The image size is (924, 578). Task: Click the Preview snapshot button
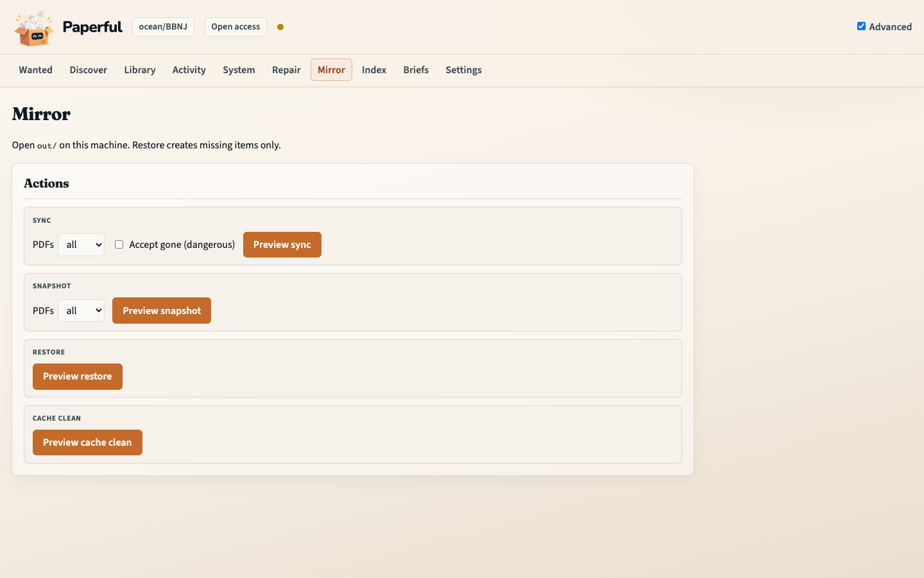[x=162, y=311]
